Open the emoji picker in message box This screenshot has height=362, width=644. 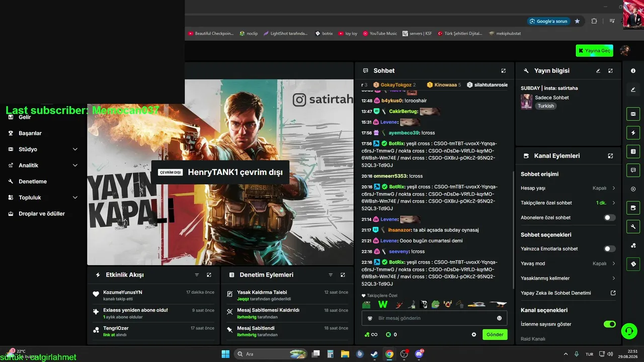tap(499, 318)
